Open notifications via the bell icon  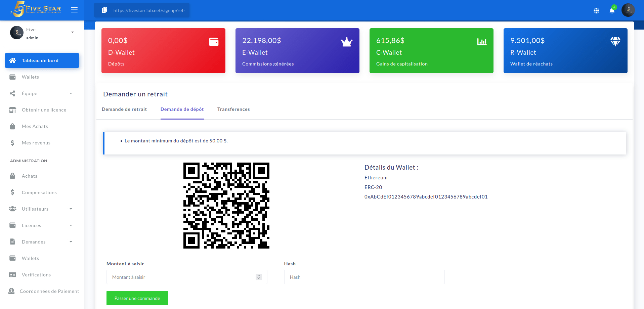click(611, 10)
